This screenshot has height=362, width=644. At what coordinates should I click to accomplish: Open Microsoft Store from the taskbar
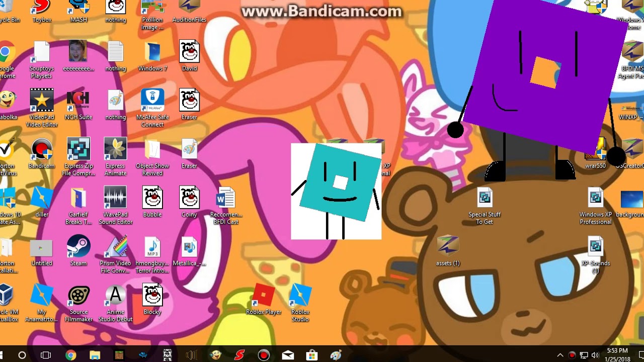[x=312, y=355]
